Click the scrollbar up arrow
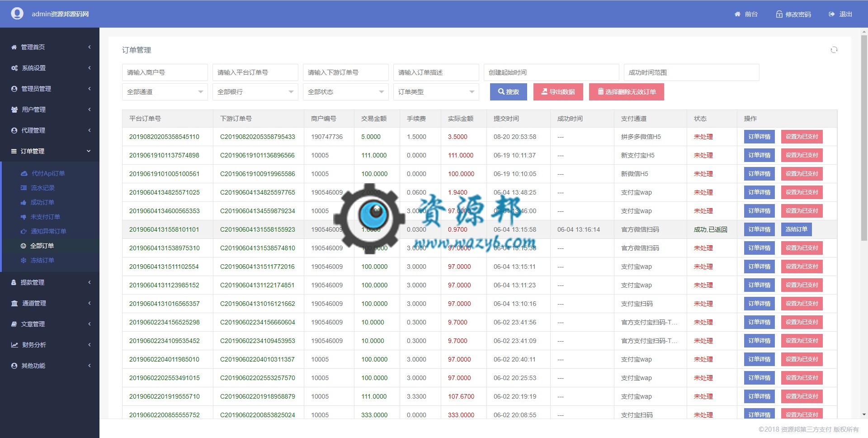 [x=864, y=31]
